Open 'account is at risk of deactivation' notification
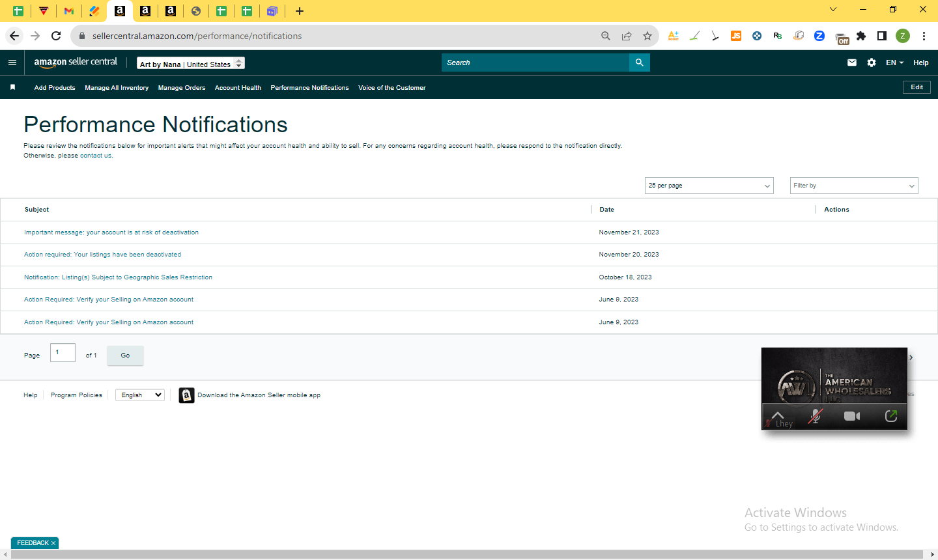 (x=111, y=232)
